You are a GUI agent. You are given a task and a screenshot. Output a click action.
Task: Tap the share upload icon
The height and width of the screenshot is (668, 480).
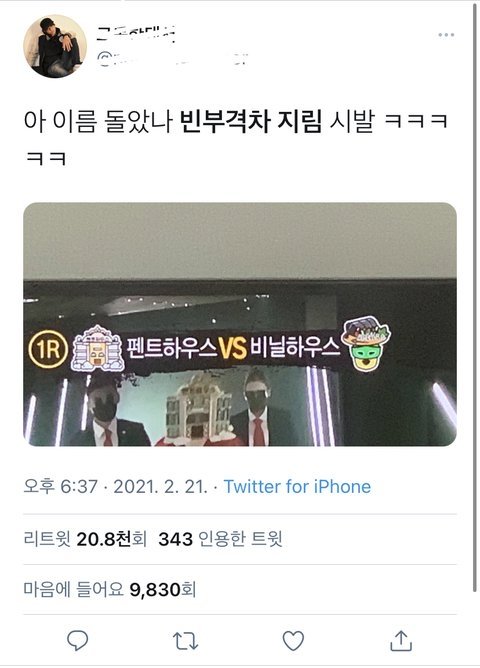tap(401, 641)
